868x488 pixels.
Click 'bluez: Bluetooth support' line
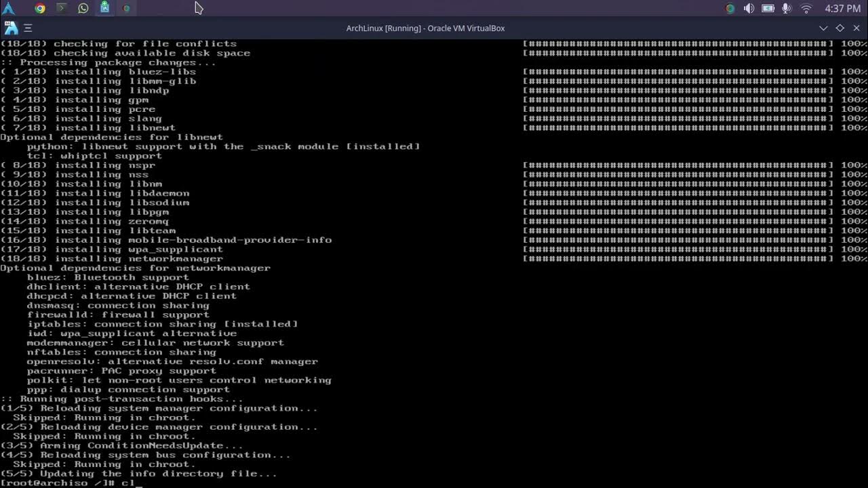108,277
